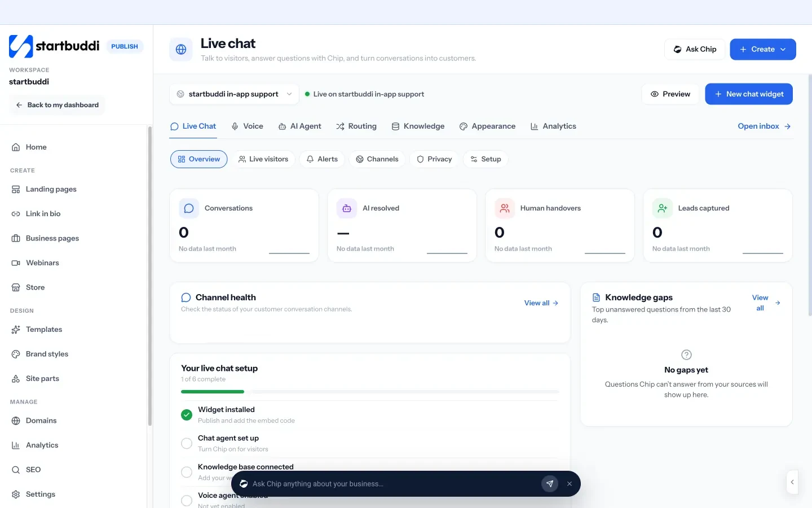The image size is (812, 508).
Task: Toggle the Widget installed green checkmark
Action: [187, 415]
